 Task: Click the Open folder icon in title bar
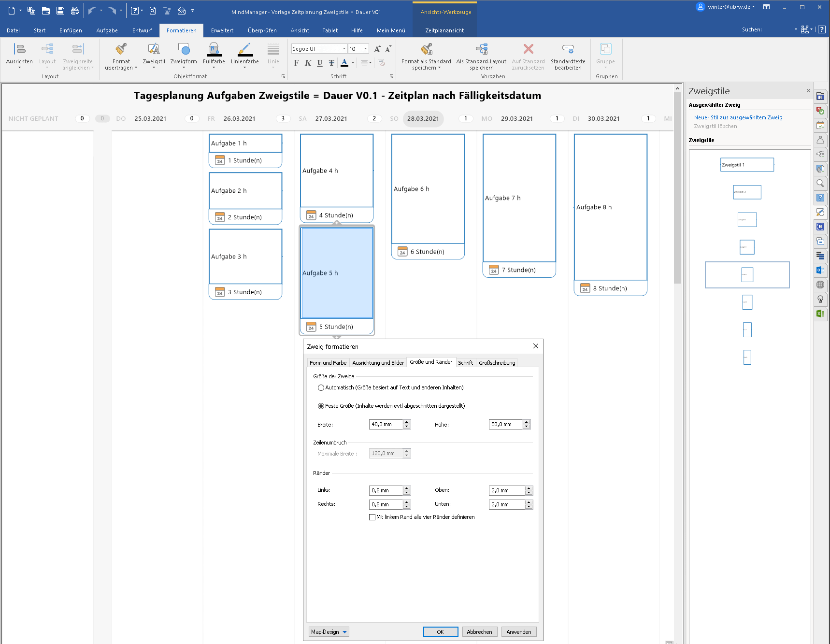pos(46,11)
